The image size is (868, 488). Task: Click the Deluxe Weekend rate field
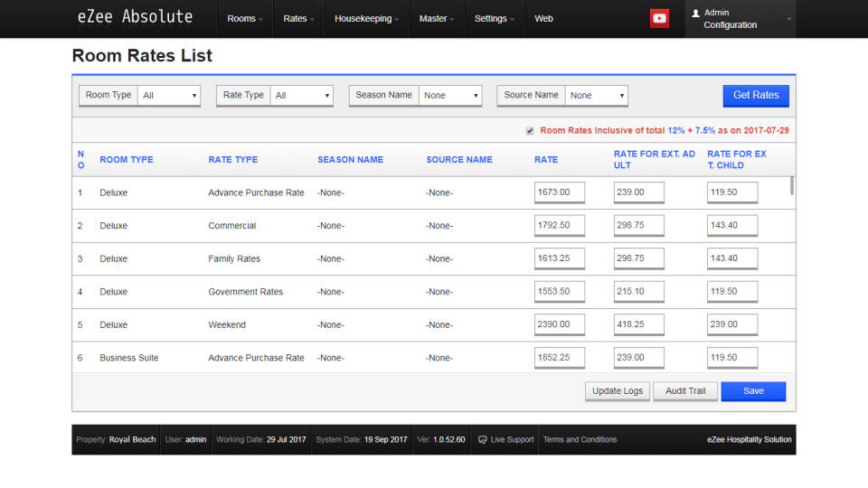click(x=560, y=324)
